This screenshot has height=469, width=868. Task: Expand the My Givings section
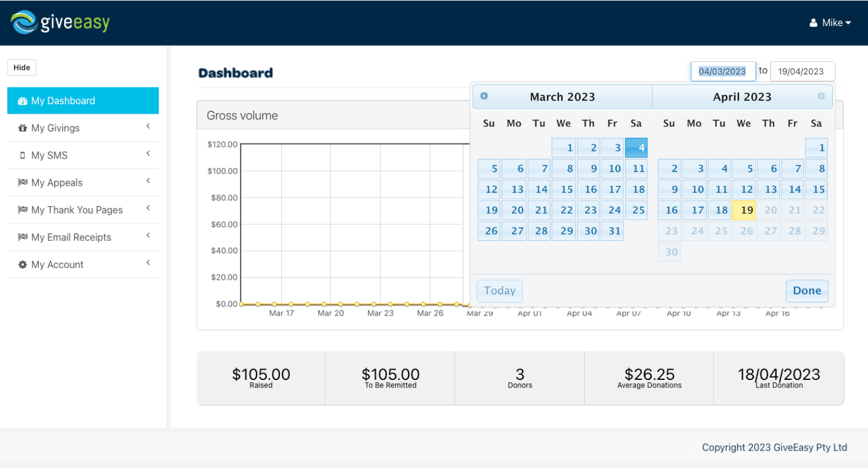point(148,128)
